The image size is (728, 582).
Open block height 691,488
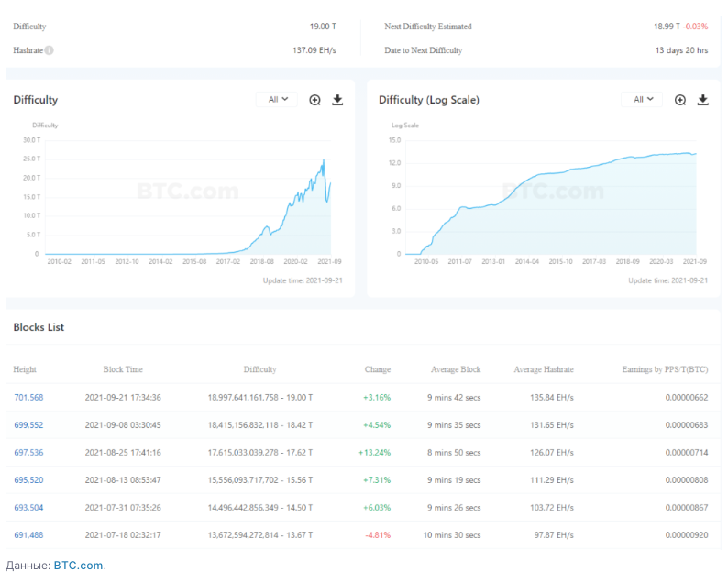click(x=28, y=534)
